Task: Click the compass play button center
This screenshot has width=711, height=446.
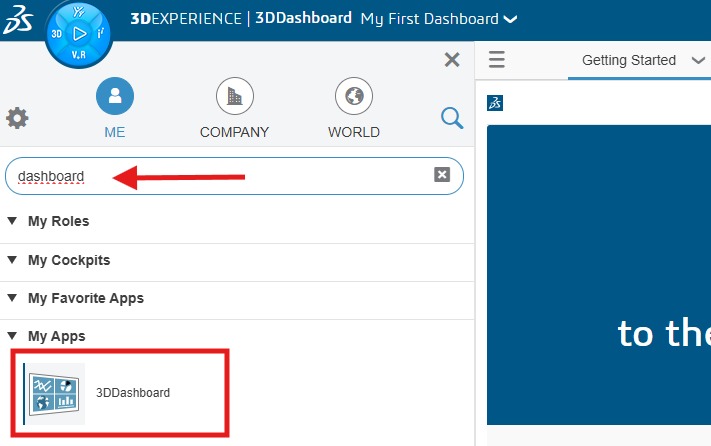Action: click(79, 34)
